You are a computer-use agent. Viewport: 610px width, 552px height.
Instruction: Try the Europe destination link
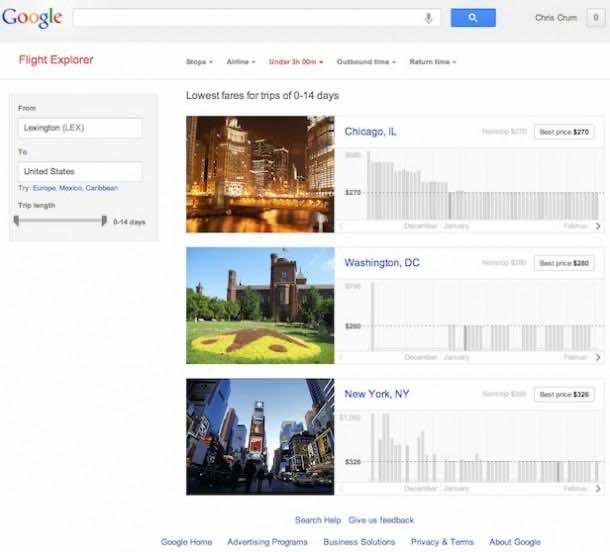pyautogui.click(x=44, y=188)
